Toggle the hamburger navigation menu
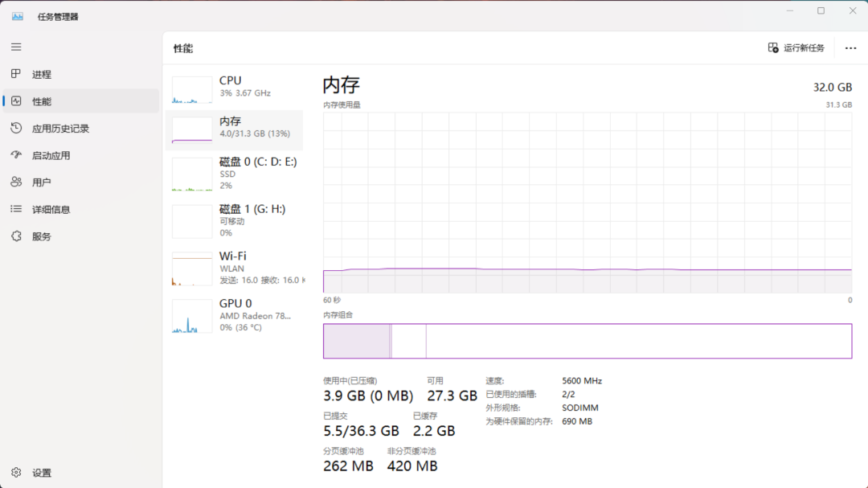 pos(16,47)
